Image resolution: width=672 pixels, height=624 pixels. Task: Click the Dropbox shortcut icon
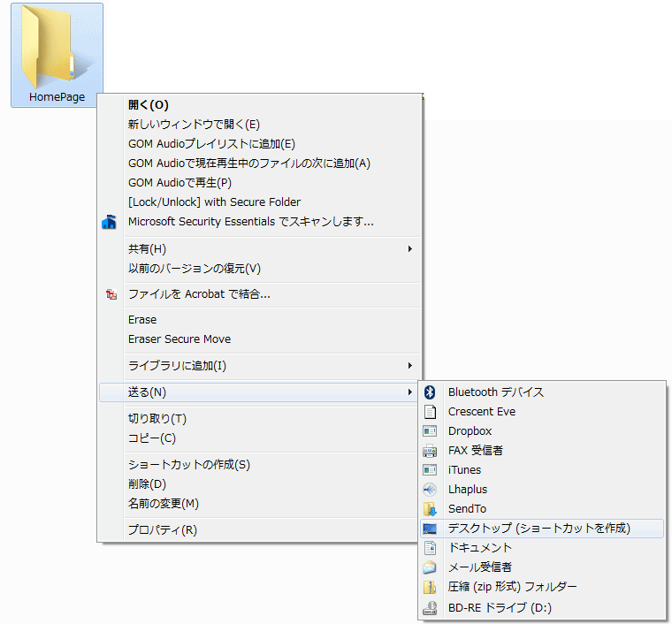(x=430, y=430)
